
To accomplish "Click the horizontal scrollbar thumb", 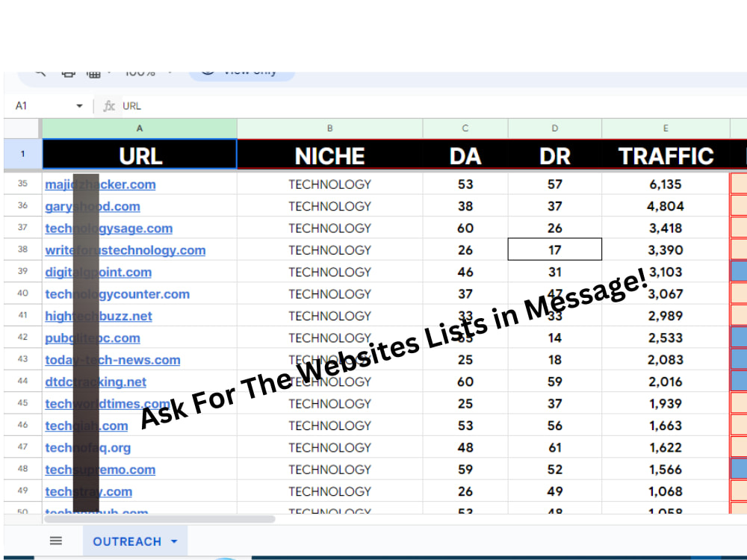I will (160, 519).
